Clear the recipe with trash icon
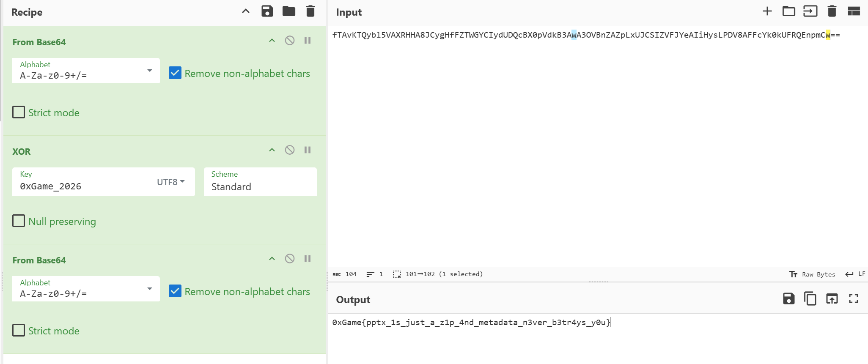The height and width of the screenshot is (364, 868). point(310,11)
